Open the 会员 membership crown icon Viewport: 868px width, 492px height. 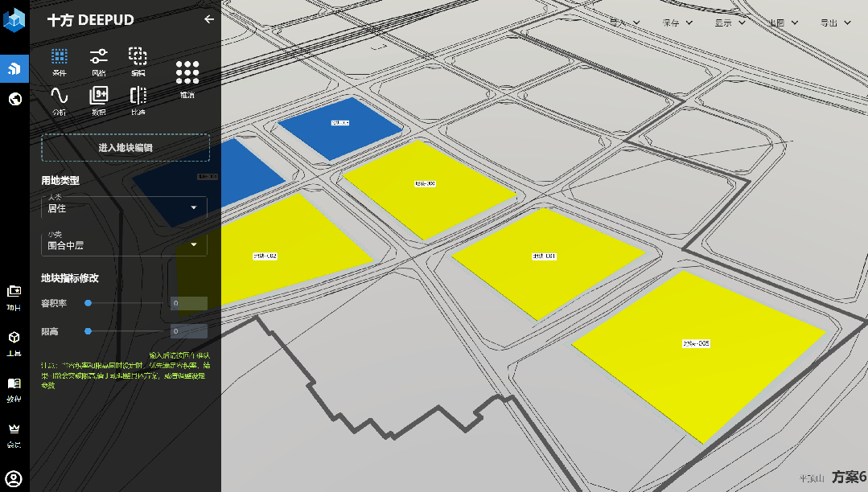pyautogui.click(x=14, y=435)
